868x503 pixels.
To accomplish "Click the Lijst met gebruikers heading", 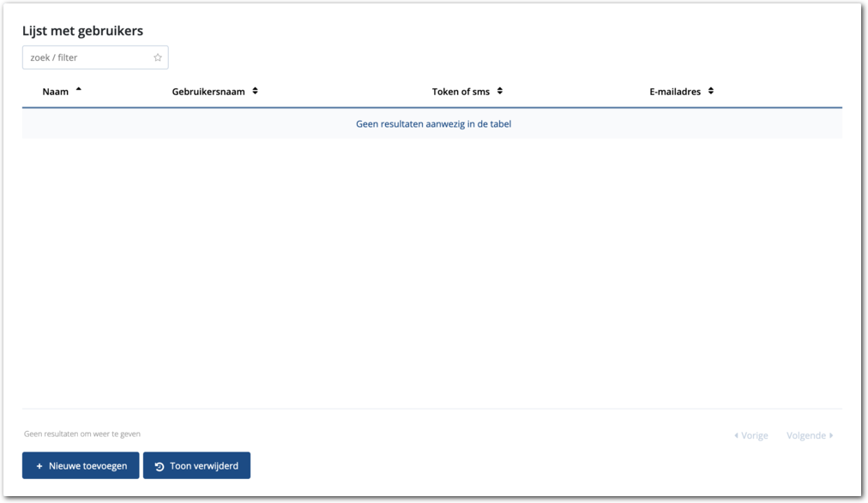I will pos(82,31).
